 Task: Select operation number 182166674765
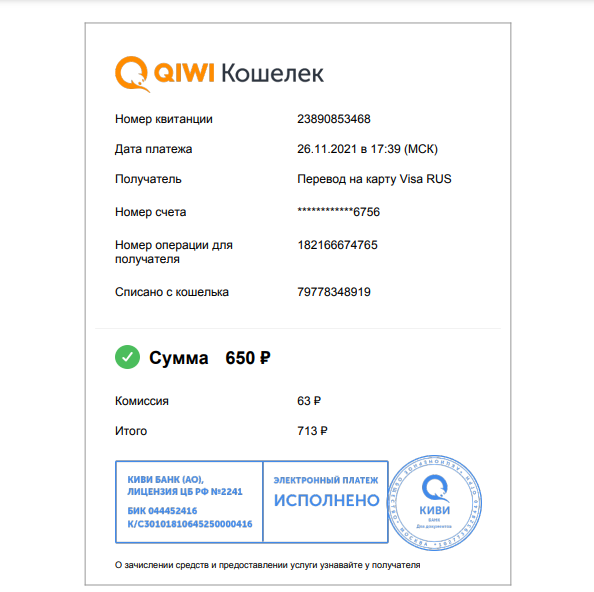click(338, 245)
